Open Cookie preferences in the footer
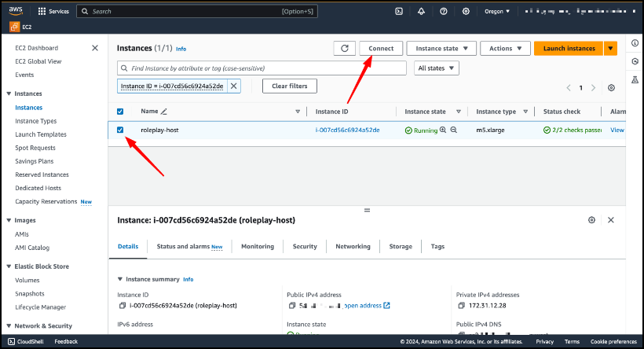Screen dimensions: 644x349 click(x=613, y=342)
